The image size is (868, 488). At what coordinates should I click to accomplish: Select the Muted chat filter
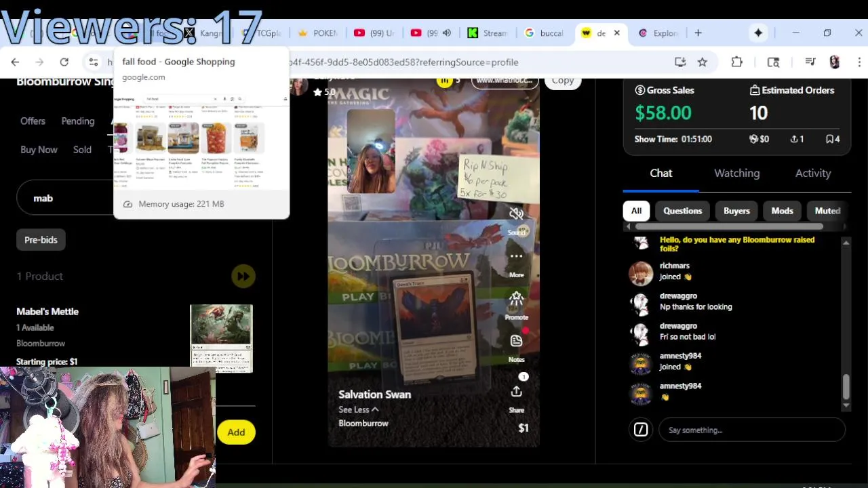(827, 211)
